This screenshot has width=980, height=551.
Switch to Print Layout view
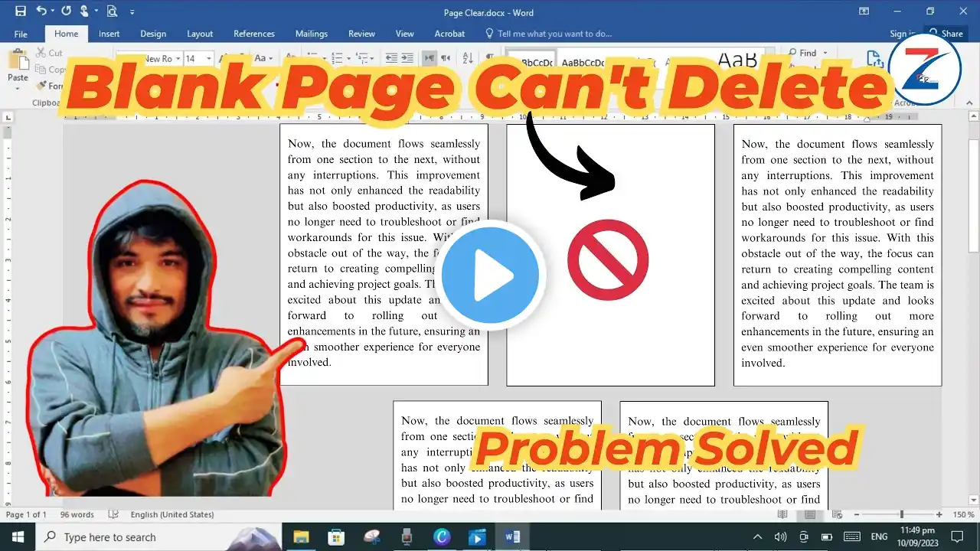coord(810,515)
